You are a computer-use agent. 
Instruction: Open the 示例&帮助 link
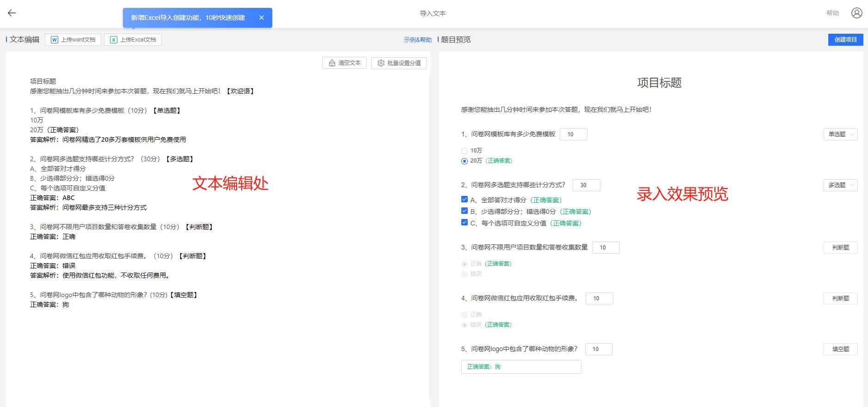[x=417, y=40]
